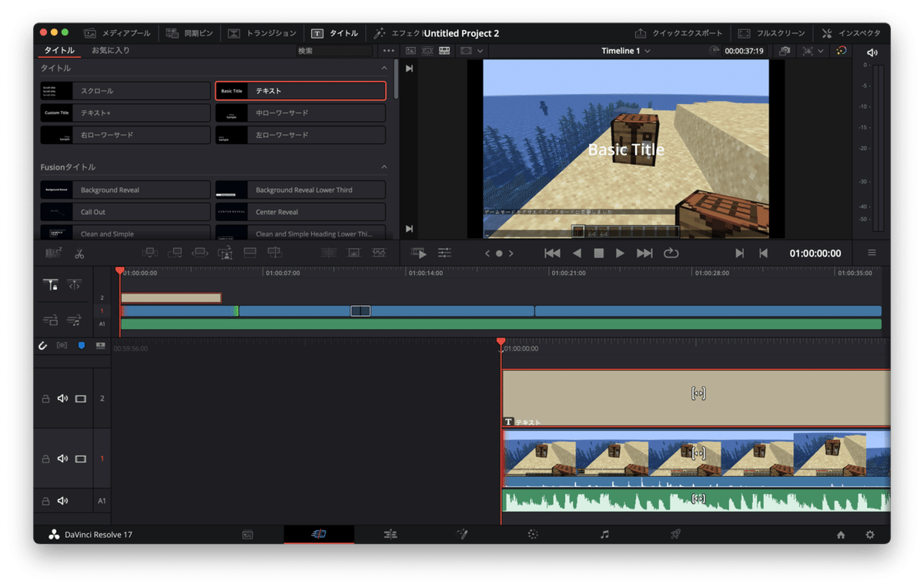The height and width of the screenshot is (588, 924).
Task: Click the dissolve transition icon
Action: pyautogui.click(x=353, y=253)
